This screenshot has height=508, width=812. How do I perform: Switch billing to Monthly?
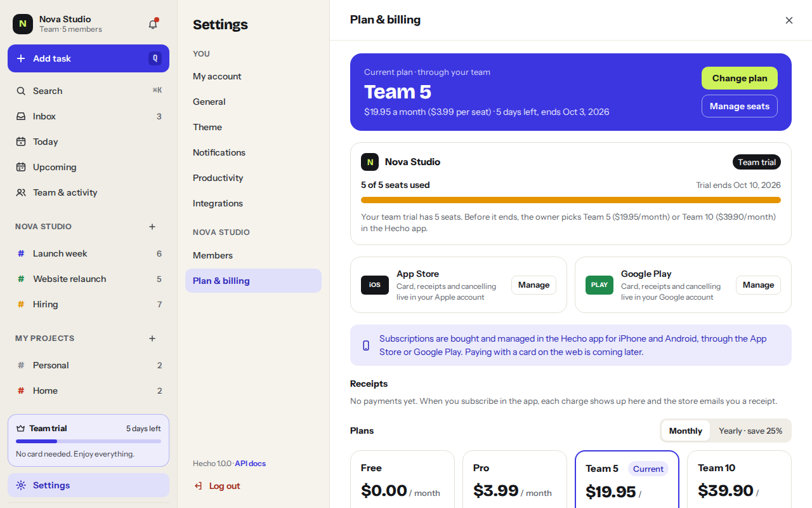[x=686, y=431]
